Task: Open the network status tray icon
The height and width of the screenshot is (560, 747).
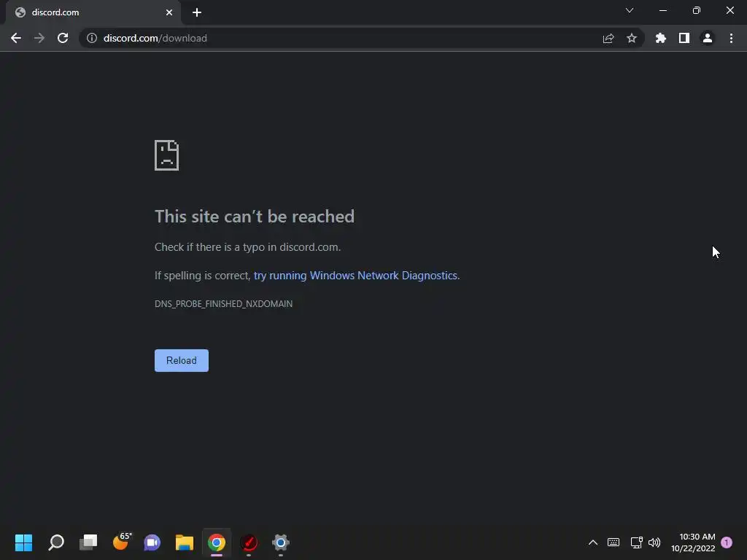Action: [x=636, y=542]
